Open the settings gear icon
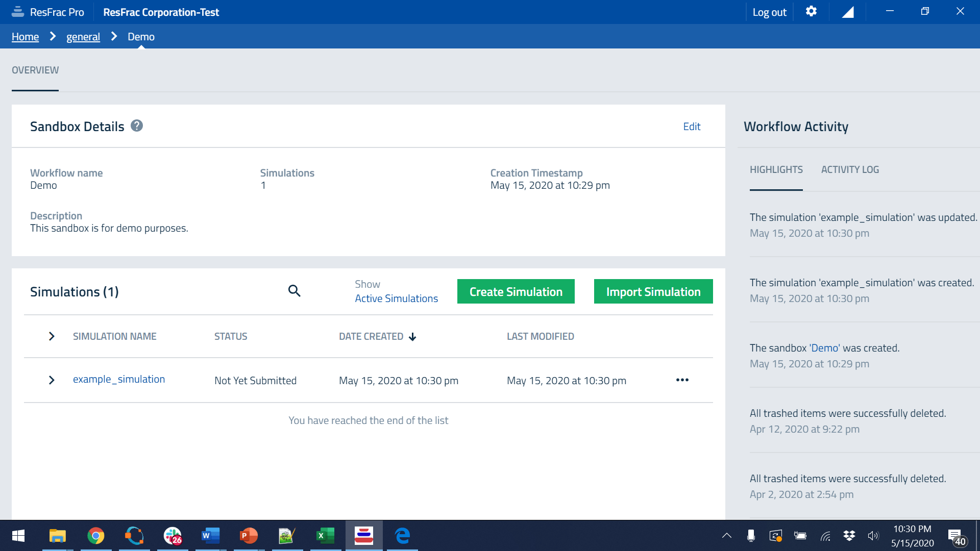Screen dimensions: 980x551 tap(811, 11)
